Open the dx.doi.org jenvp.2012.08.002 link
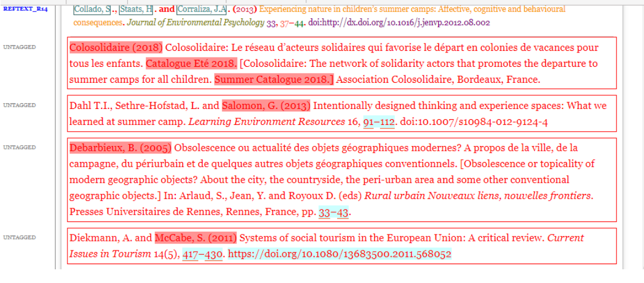 [x=399, y=23]
